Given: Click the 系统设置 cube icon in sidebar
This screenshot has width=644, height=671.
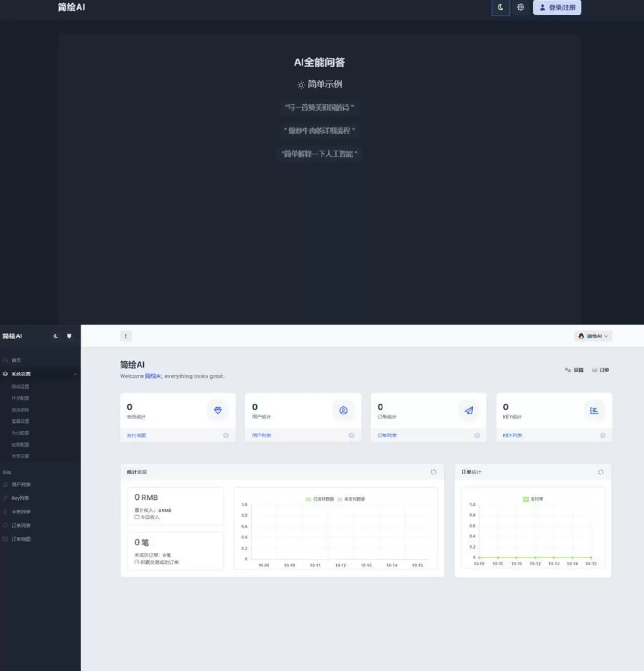Looking at the screenshot, I should pos(5,374).
